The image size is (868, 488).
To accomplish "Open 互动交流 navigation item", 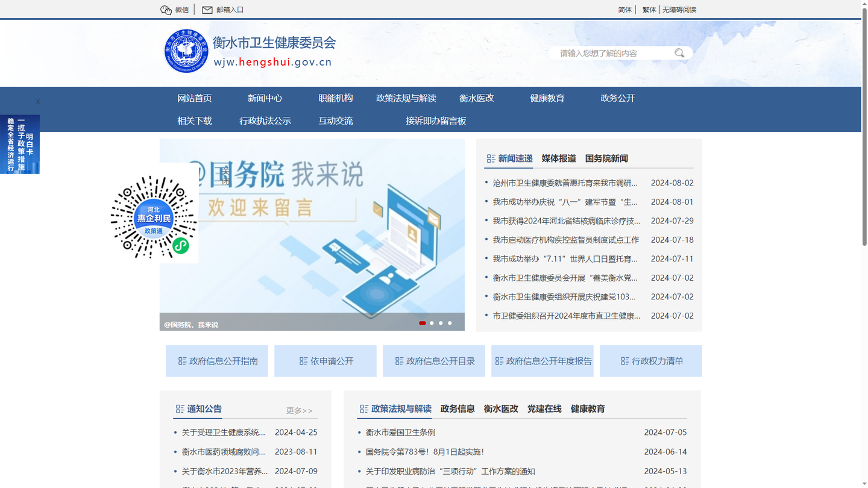I will coord(336,120).
